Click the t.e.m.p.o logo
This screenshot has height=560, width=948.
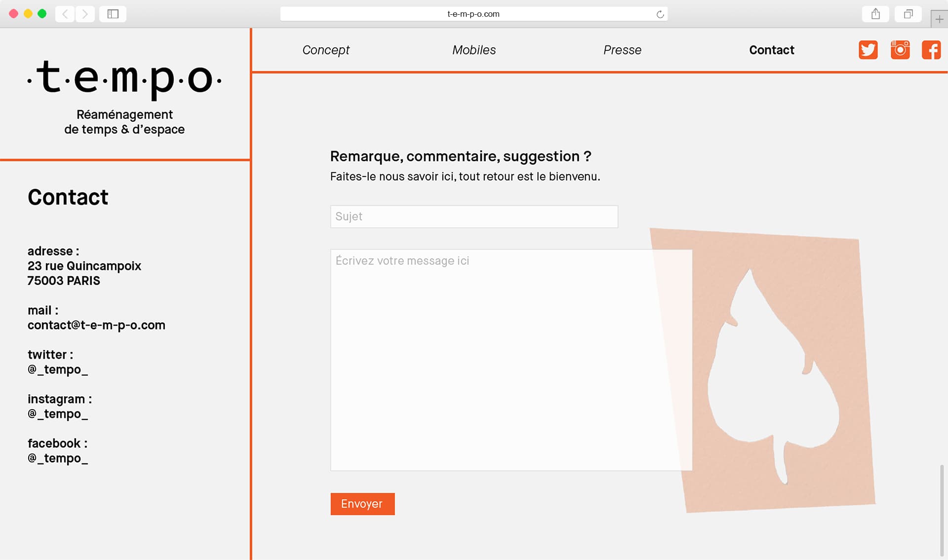[x=124, y=79]
